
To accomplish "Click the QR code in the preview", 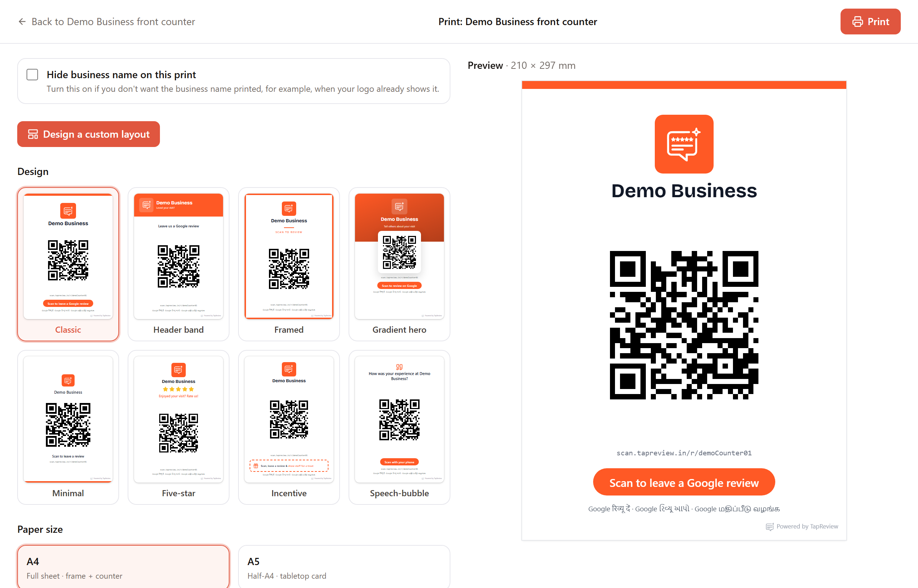I will pyautogui.click(x=684, y=325).
